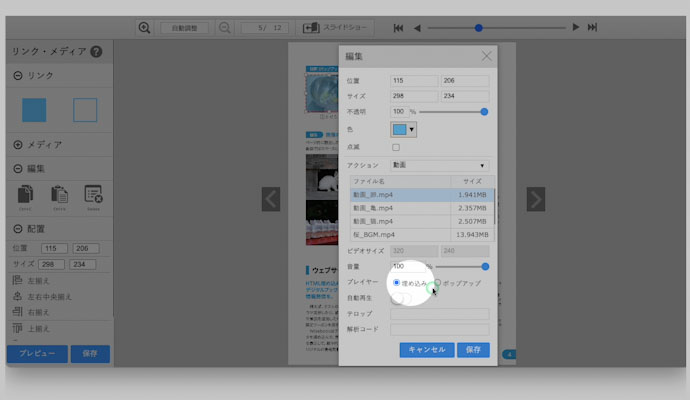Jump to the first page icon
Viewport: 690px width, 400px height.
click(399, 28)
